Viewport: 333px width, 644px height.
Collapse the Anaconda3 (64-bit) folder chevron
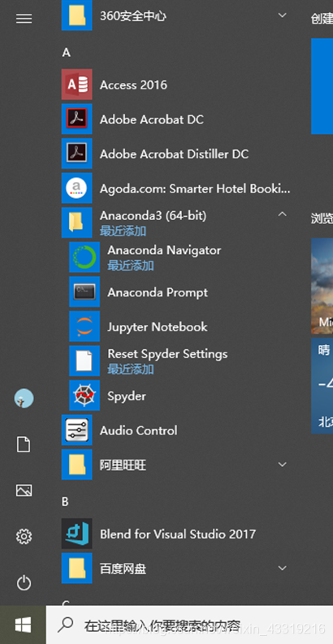pos(282,214)
